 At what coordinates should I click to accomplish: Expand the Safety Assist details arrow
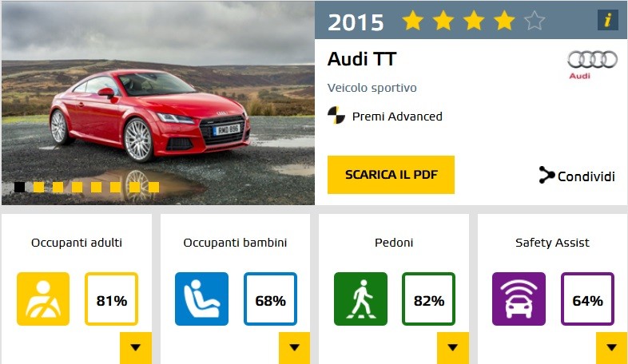611,347
